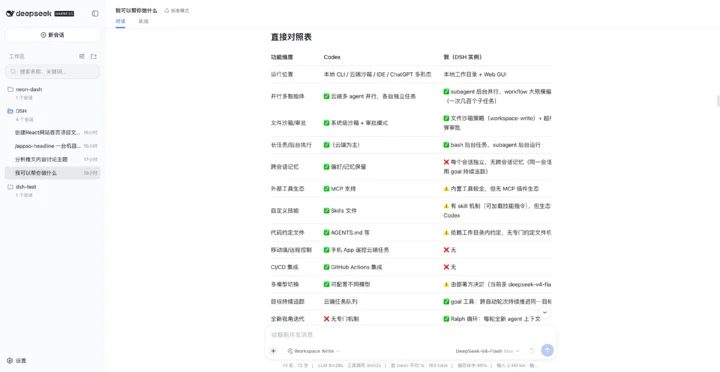
Task: Click the 功能维度 column header
Action: pos(282,57)
